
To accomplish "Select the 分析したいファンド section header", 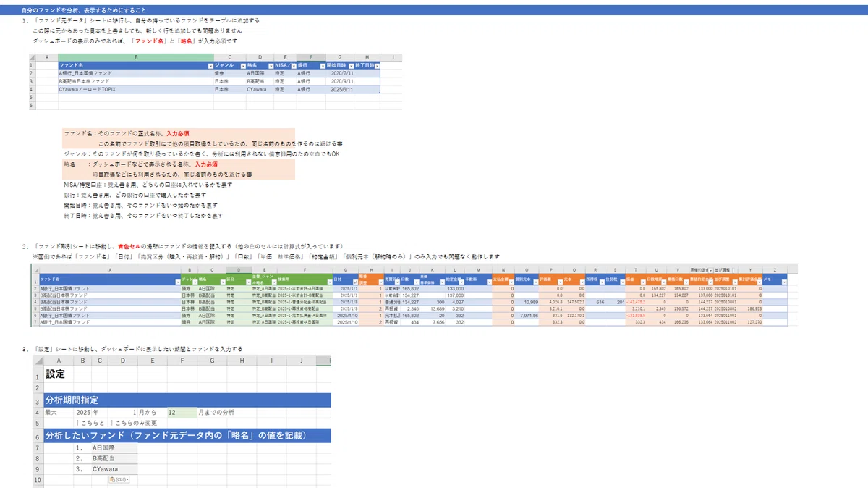I will tap(187, 435).
